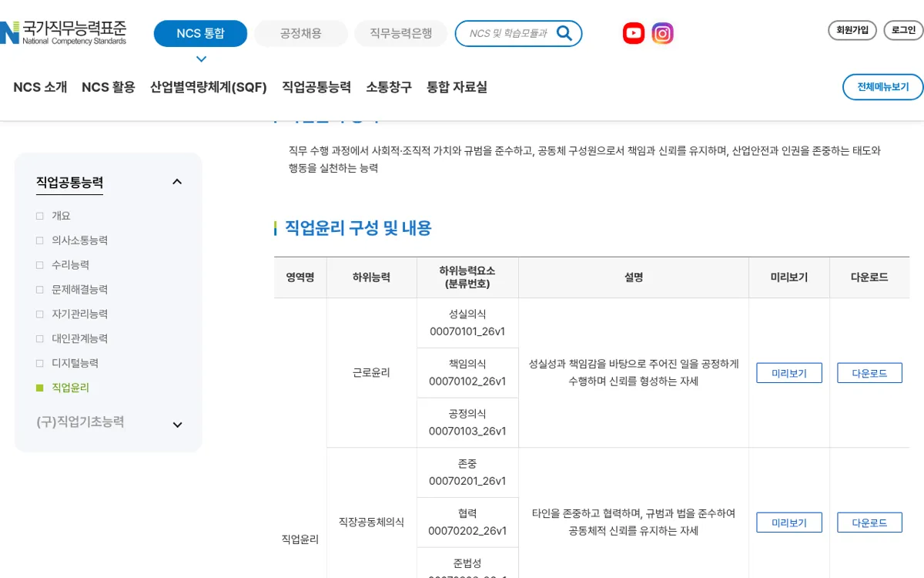
Task: Open the NCS 활용 menu
Action: pyautogui.click(x=109, y=87)
